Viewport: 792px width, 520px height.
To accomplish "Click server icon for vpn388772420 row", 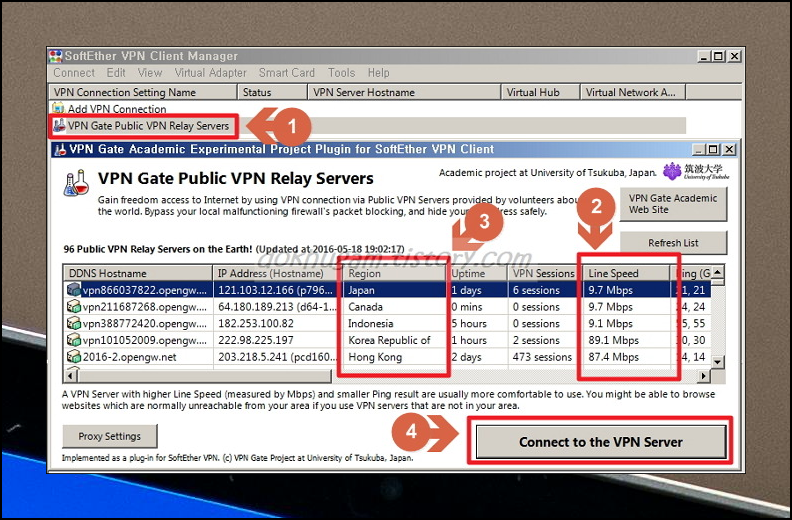I will (x=74, y=323).
